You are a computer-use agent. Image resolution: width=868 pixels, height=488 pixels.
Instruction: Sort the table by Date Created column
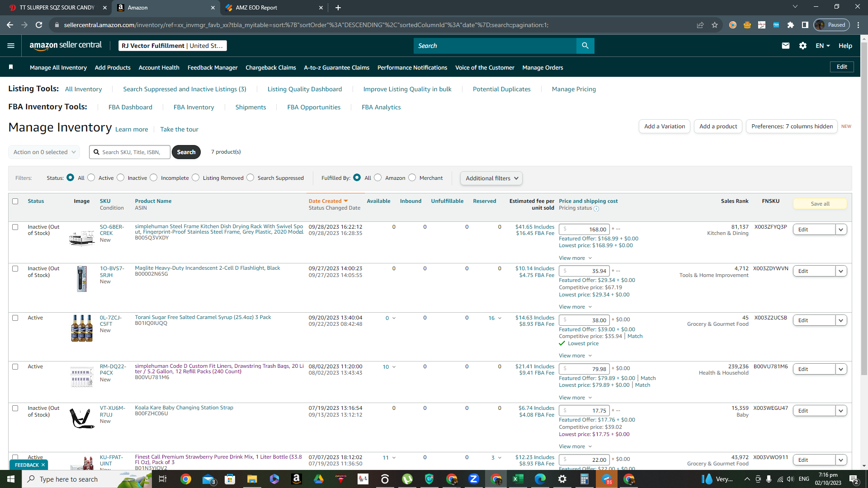click(328, 201)
